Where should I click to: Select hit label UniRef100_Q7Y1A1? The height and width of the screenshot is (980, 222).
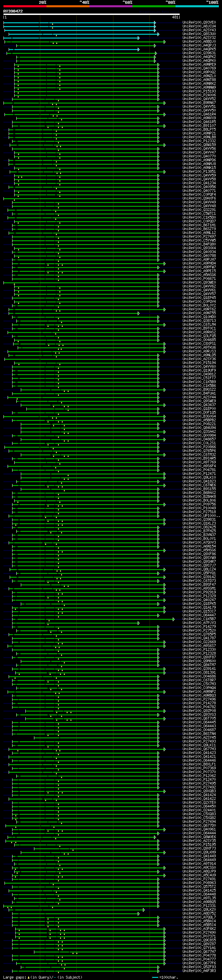pos(199,948)
